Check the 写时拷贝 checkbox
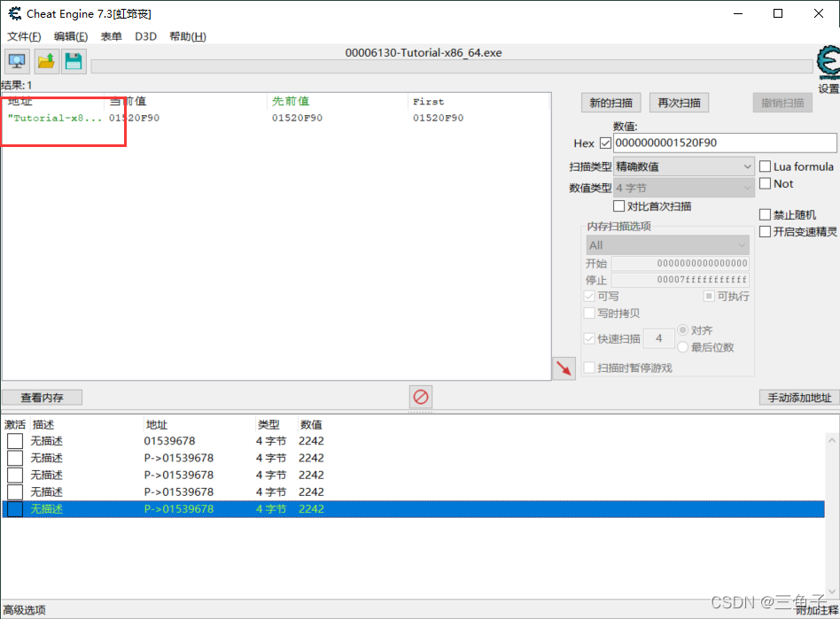 coord(589,313)
